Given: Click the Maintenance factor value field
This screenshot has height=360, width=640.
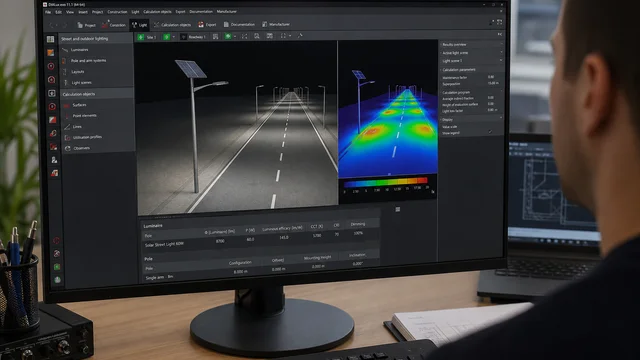Looking at the screenshot, I should click(x=491, y=77).
